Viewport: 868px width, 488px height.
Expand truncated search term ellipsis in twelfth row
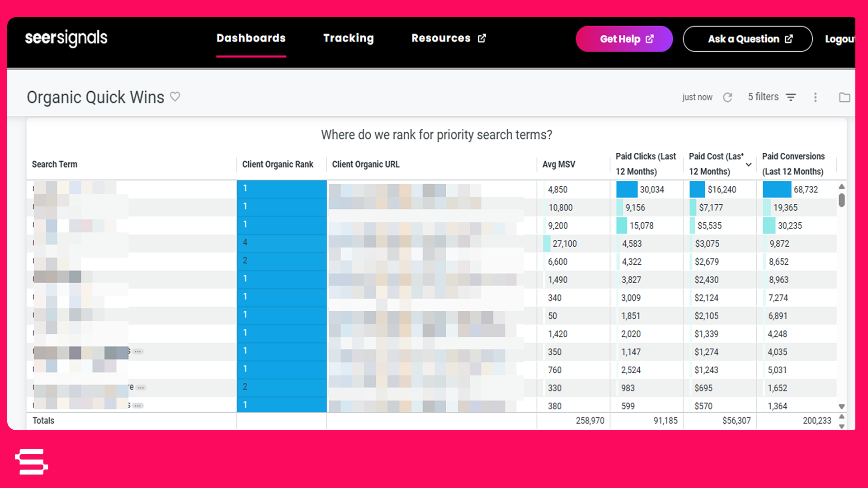(x=141, y=387)
